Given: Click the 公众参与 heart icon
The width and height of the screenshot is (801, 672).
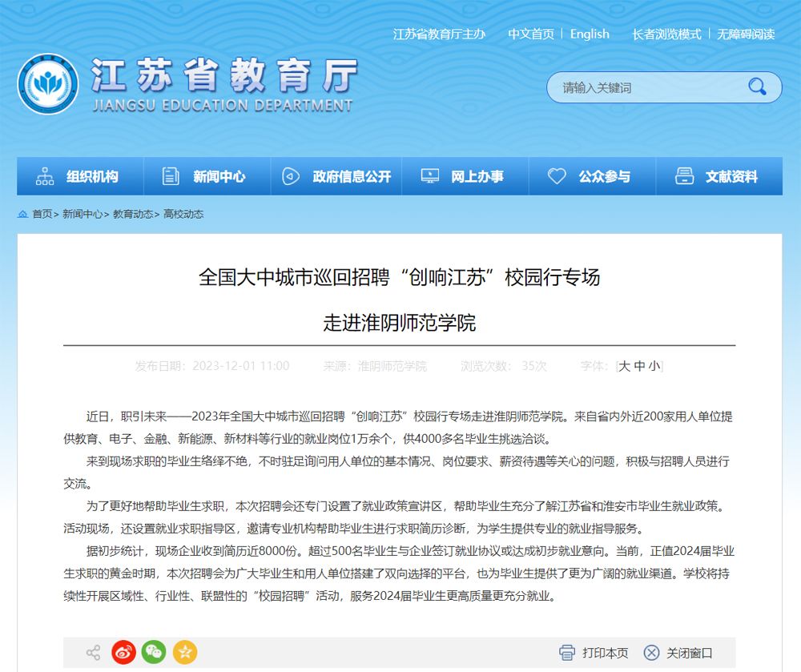Looking at the screenshot, I should [557, 176].
